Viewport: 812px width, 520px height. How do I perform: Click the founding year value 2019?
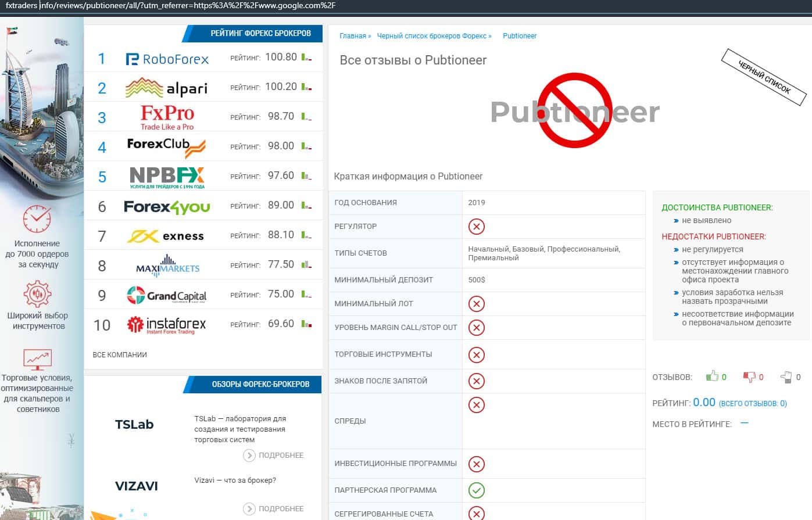pyautogui.click(x=477, y=203)
